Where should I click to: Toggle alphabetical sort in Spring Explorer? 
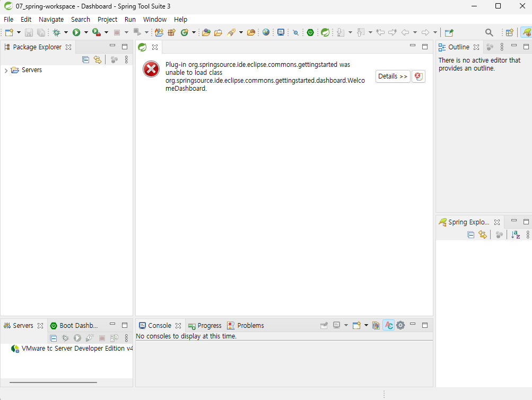[516, 234]
